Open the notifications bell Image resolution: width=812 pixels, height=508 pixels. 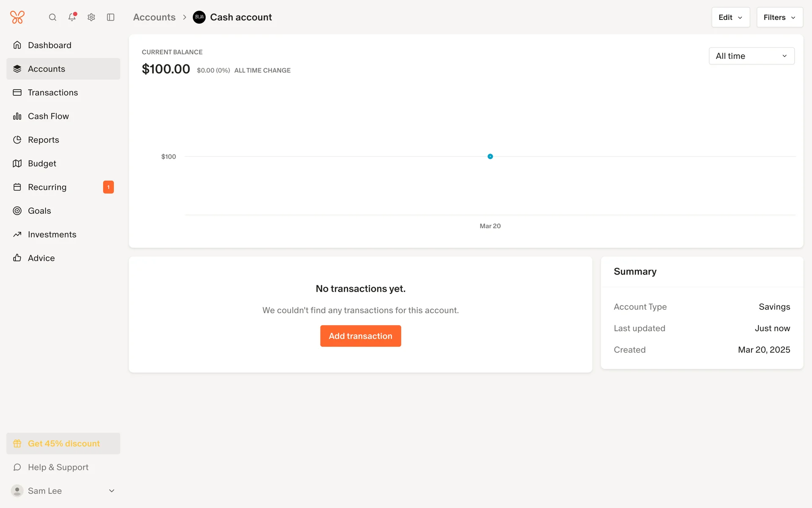[x=72, y=17]
